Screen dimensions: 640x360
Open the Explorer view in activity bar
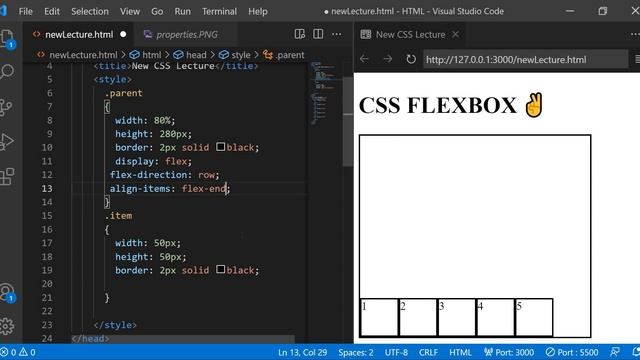7,39
